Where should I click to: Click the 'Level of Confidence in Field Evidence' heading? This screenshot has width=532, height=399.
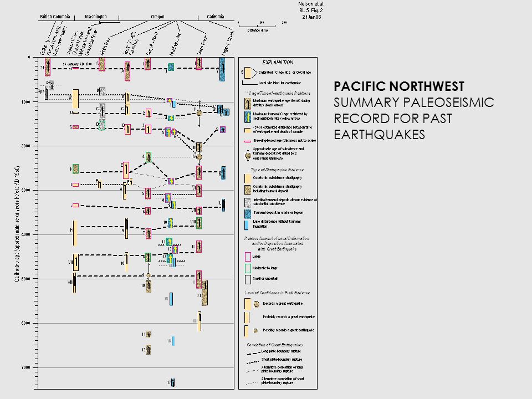[x=277, y=293]
